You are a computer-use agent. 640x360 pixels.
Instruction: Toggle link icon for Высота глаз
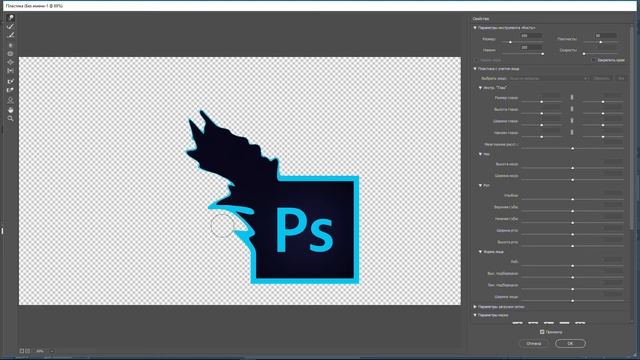572,109
